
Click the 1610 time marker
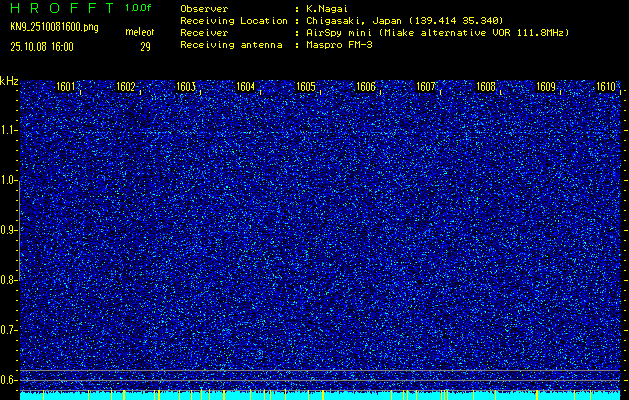(606, 88)
